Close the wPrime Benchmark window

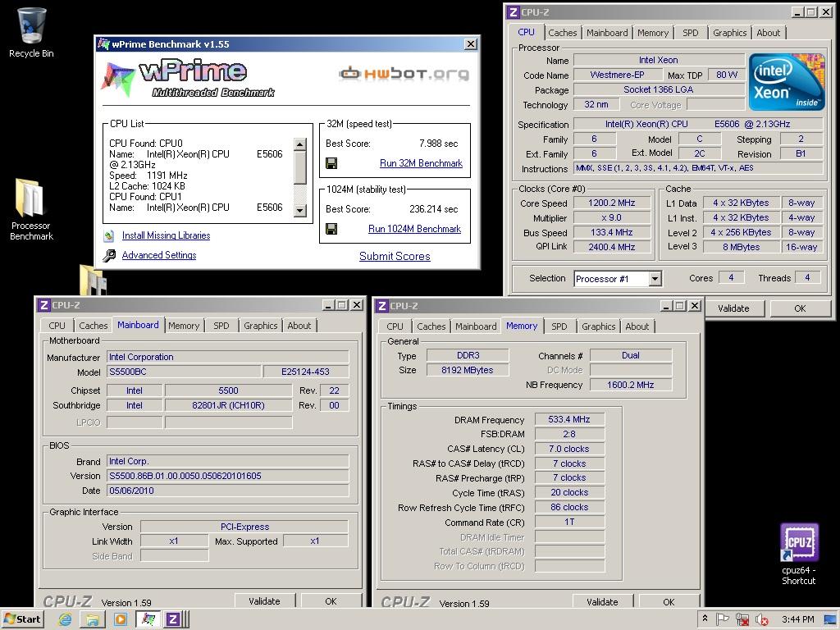[470, 44]
